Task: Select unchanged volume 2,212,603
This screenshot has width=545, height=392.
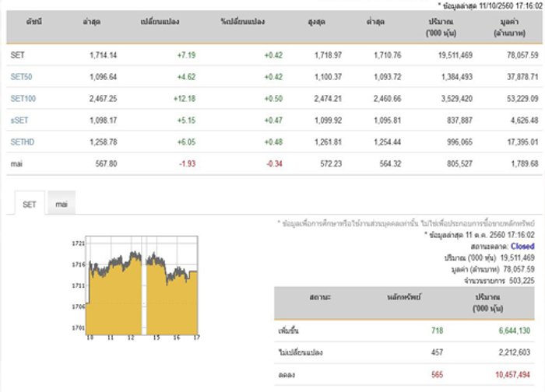Action: 515,352
